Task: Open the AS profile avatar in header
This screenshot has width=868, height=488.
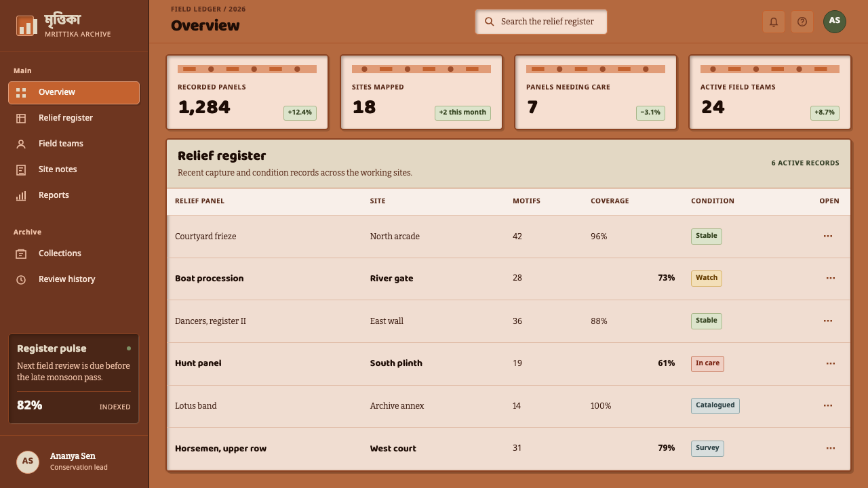Action: tap(835, 21)
